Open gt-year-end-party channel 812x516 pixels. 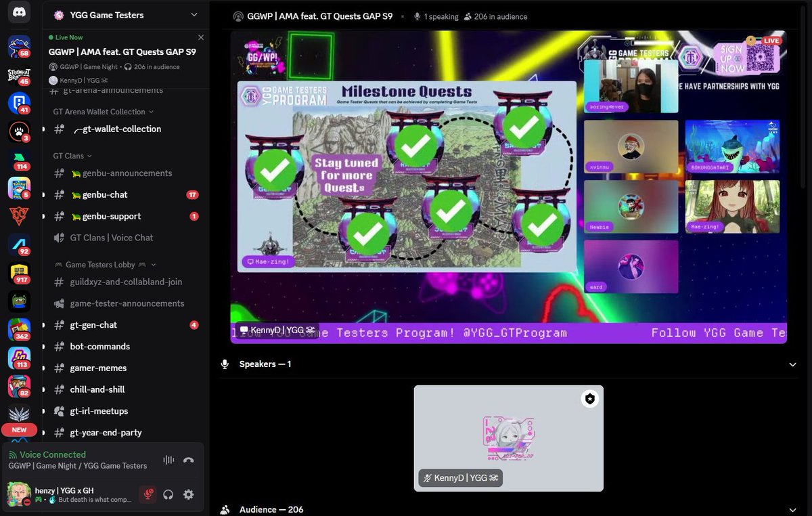126,433
